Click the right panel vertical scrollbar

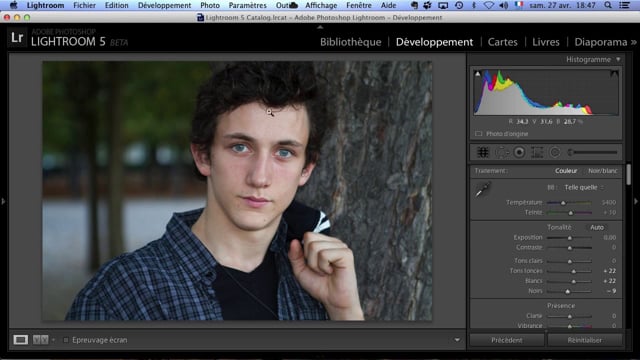pyautogui.click(x=628, y=175)
